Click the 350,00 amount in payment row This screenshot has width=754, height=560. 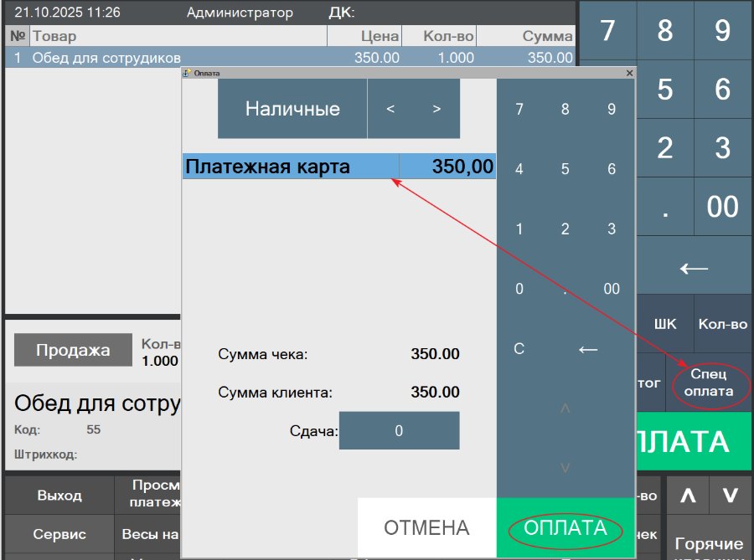(447, 167)
